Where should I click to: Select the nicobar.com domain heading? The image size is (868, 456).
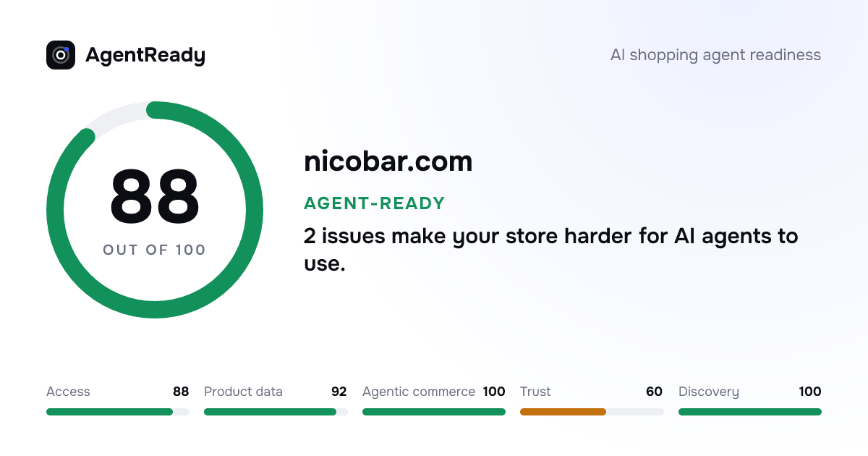coord(388,161)
